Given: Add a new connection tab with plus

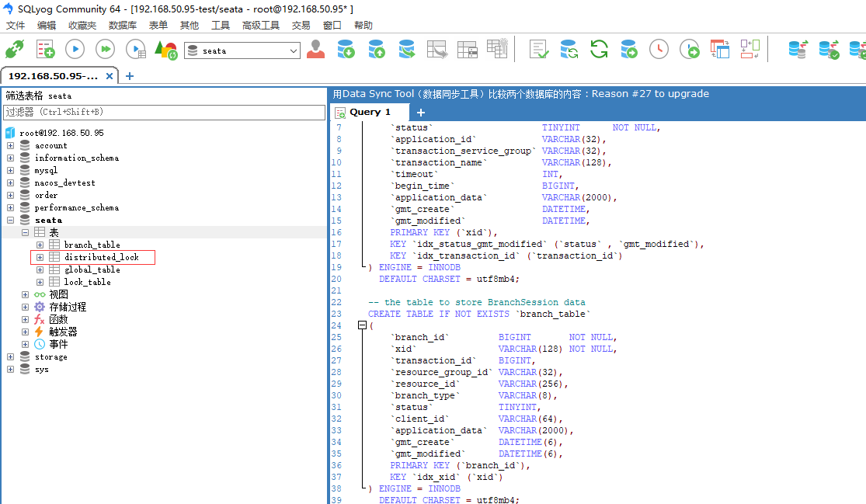Looking at the screenshot, I should point(130,76).
